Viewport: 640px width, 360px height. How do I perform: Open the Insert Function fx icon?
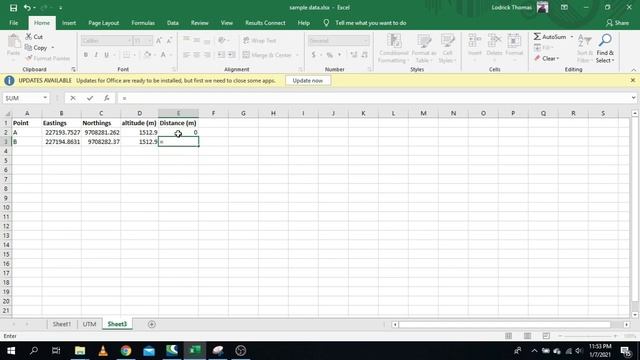(107, 98)
